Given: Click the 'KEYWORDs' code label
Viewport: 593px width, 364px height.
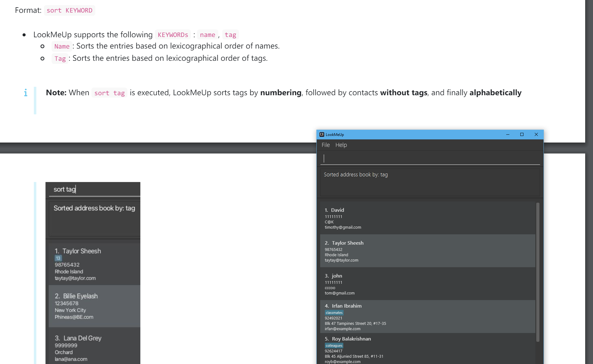Looking at the screenshot, I should tap(173, 35).
